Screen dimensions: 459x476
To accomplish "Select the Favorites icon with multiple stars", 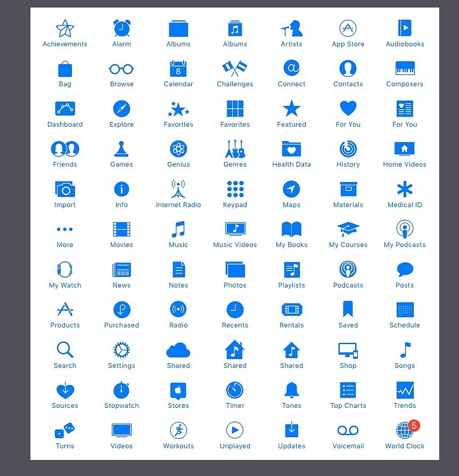I will click(x=178, y=109).
